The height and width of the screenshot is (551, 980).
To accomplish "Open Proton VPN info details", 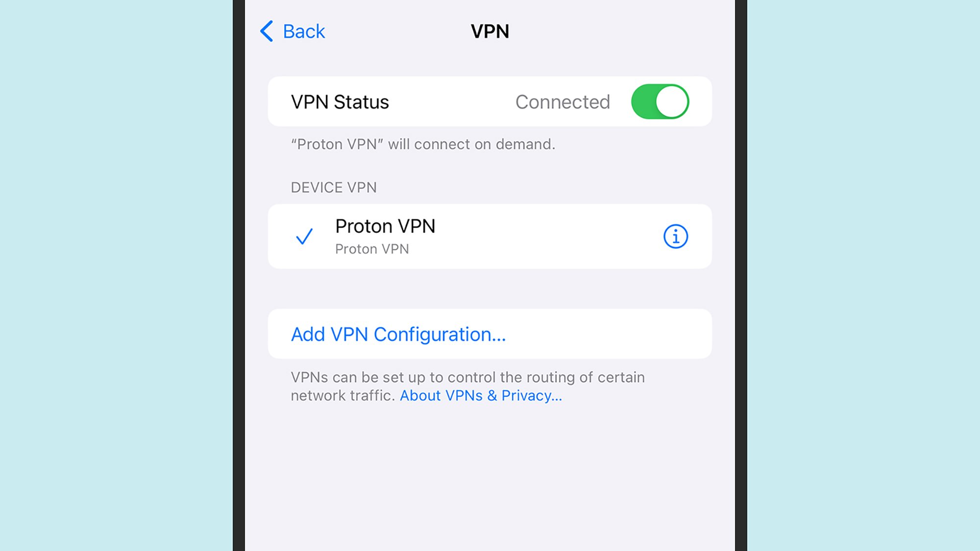I will point(675,236).
